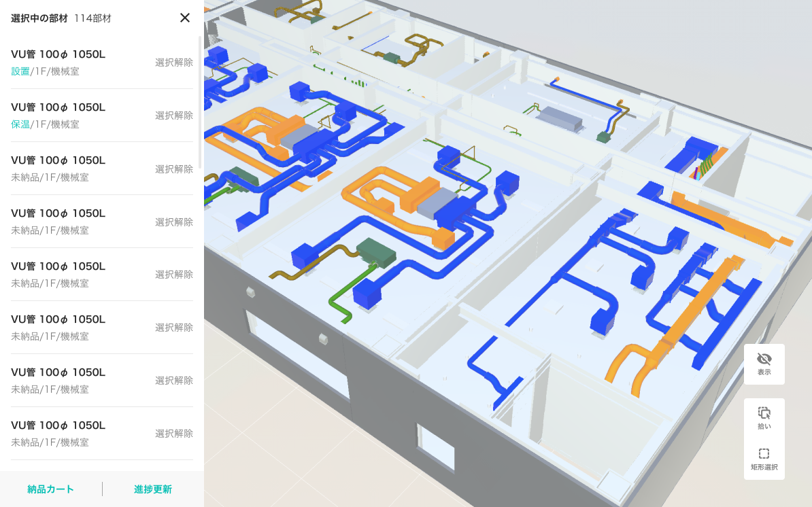Click the green equipment box in the center room
This screenshot has width=812, height=507.
pos(377,252)
